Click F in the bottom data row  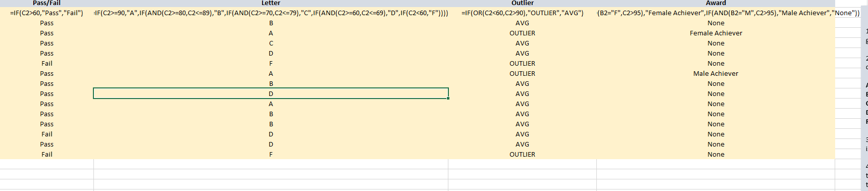coord(271,154)
